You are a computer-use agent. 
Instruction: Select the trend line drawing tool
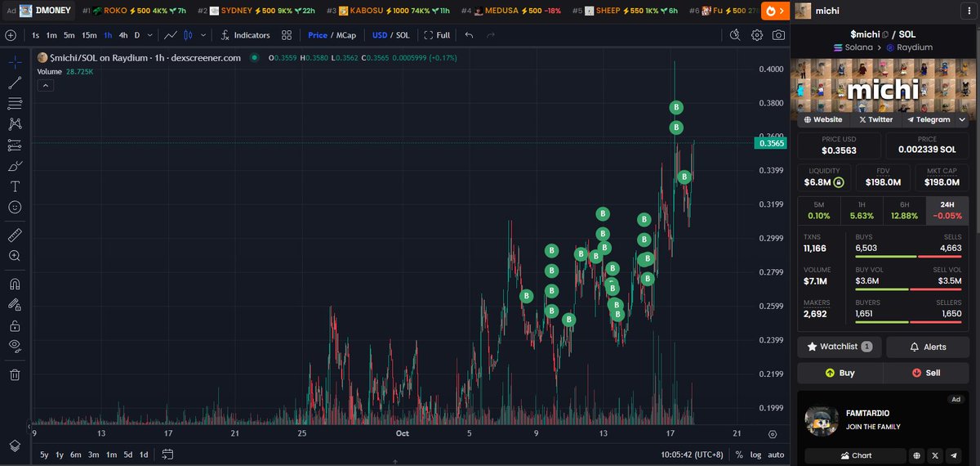pyautogui.click(x=15, y=83)
